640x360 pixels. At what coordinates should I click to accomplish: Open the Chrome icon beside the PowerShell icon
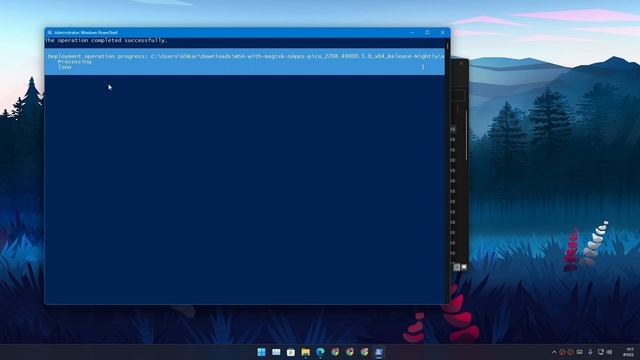364,352
